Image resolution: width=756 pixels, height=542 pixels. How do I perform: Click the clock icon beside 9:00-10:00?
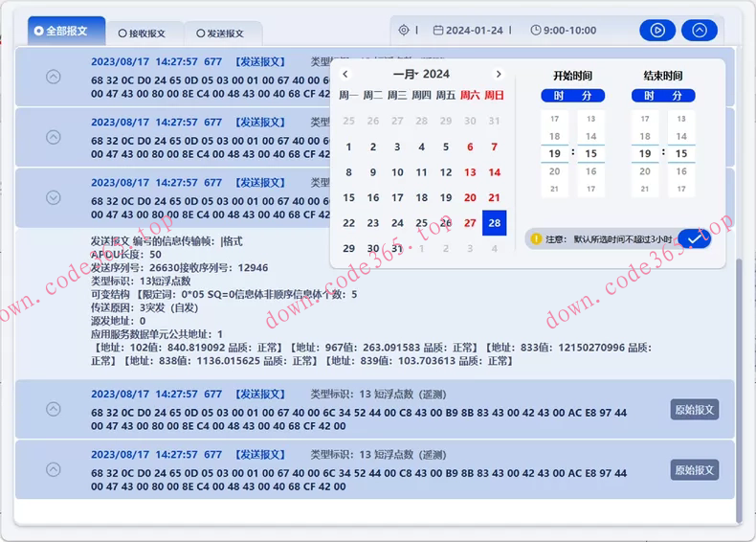pos(535,31)
